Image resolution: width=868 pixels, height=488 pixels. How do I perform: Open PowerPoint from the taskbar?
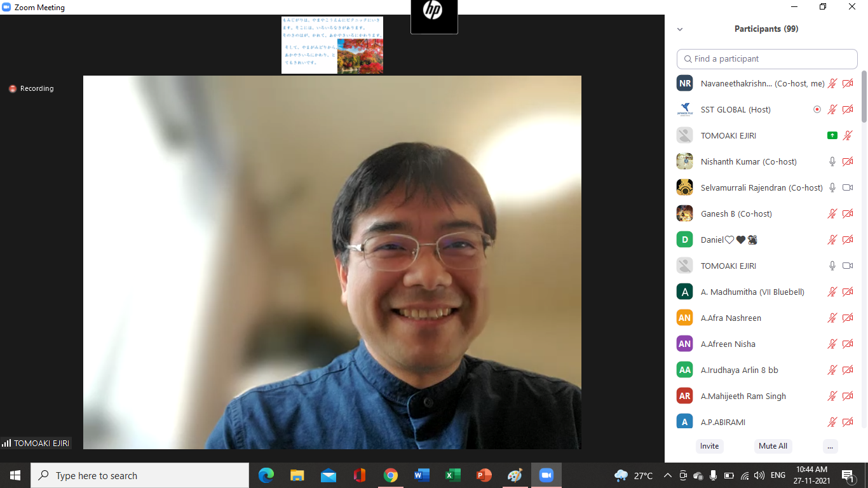[x=484, y=475]
